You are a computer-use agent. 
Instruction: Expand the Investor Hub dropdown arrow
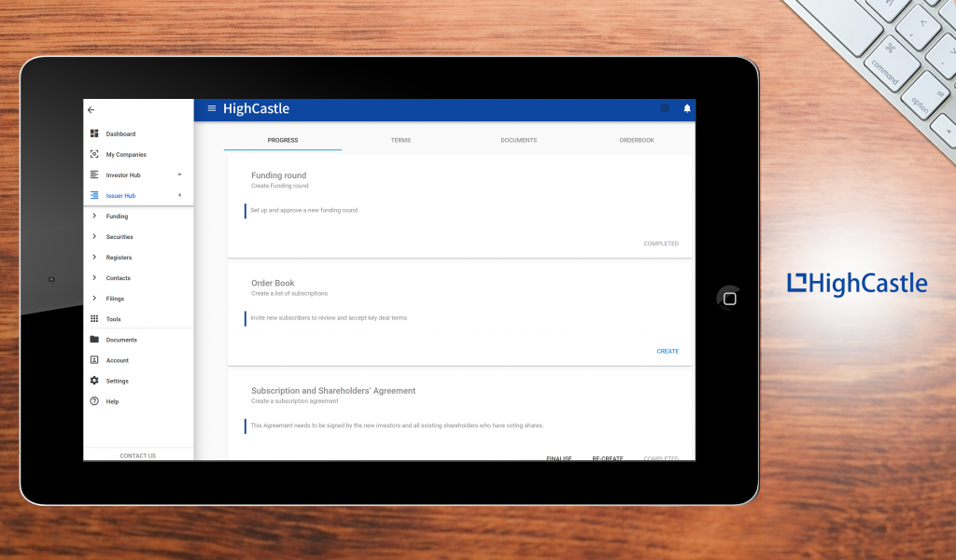point(179,175)
